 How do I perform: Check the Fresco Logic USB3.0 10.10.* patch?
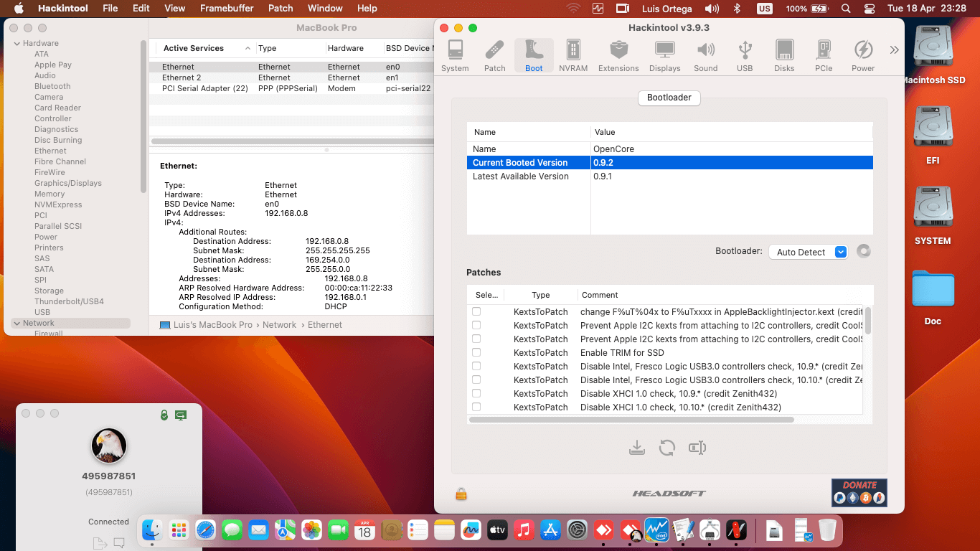(476, 380)
